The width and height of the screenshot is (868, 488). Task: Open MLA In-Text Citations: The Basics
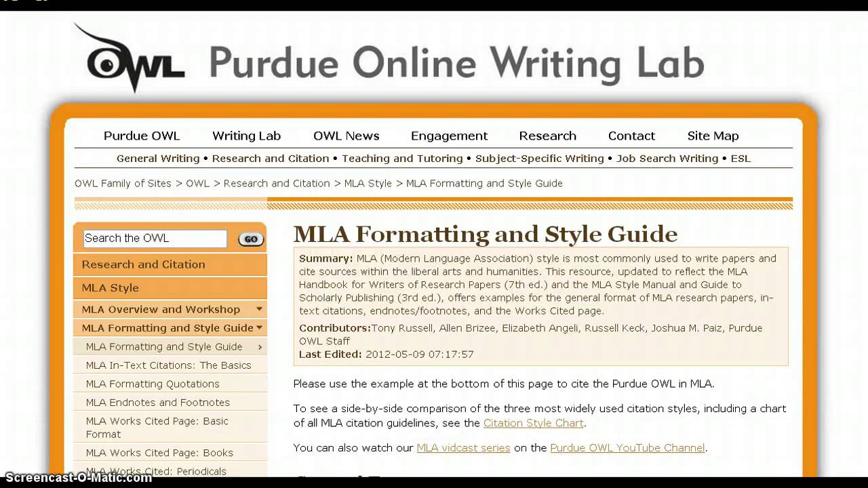[168, 365]
